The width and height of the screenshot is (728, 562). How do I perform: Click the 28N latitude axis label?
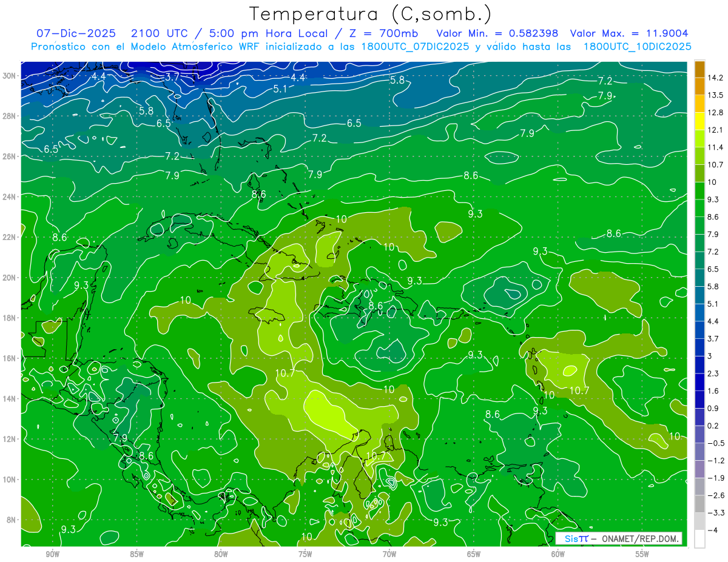tap(9, 116)
